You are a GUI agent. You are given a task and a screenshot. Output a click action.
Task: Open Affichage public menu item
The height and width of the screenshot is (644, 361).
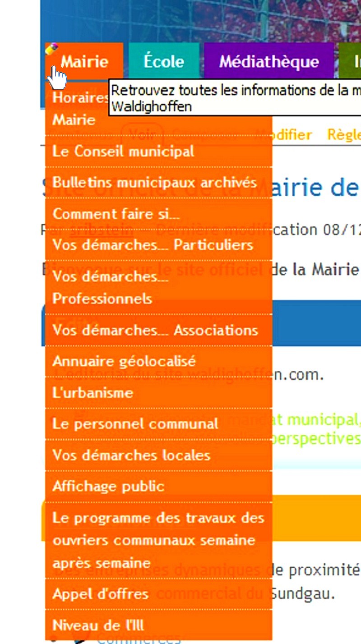[108, 486]
